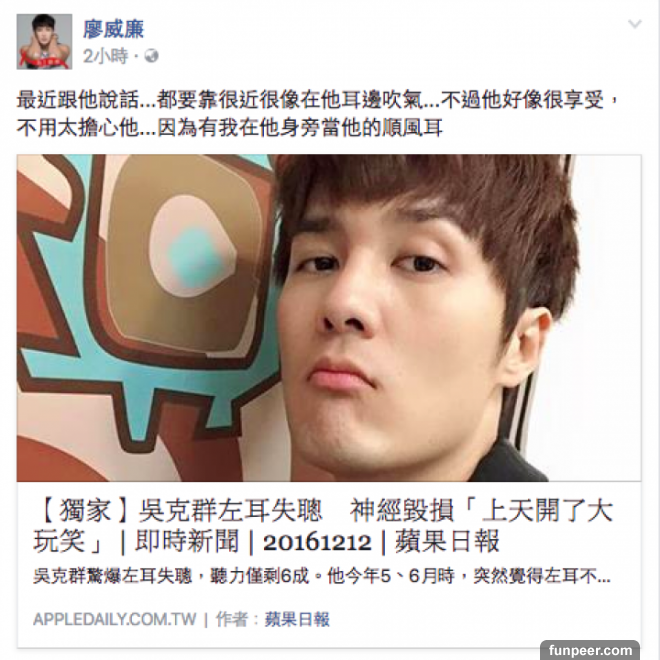
Task: Click the post caption text about 順風耳
Action: [230, 128]
